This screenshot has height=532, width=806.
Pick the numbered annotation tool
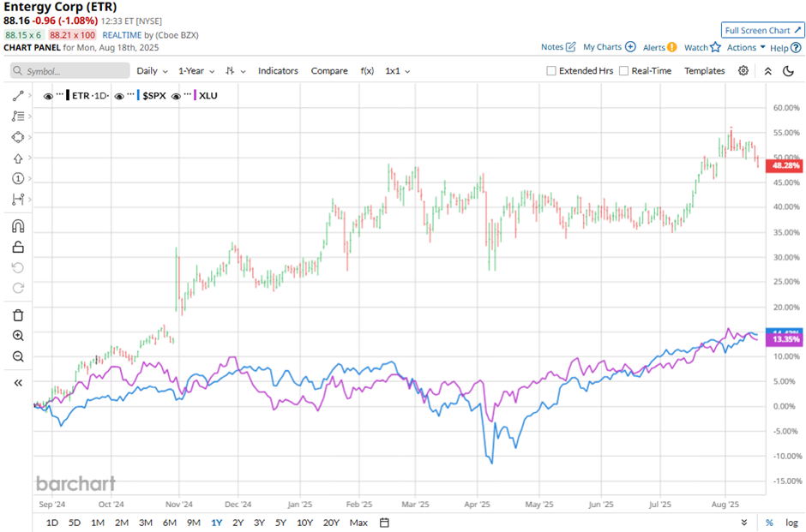click(x=18, y=178)
